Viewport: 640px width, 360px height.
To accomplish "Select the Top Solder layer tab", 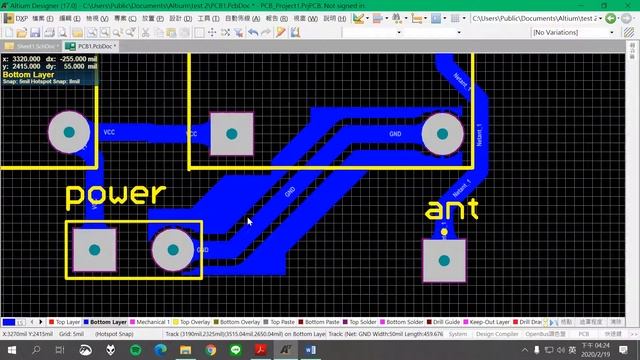I will [x=359, y=322].
